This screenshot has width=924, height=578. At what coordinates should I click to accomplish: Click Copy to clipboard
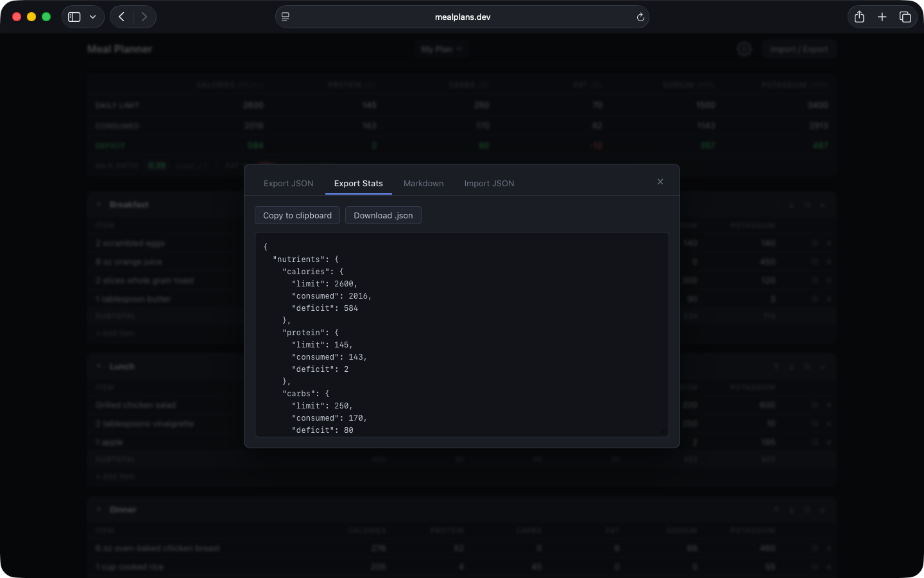click(297, 215)
